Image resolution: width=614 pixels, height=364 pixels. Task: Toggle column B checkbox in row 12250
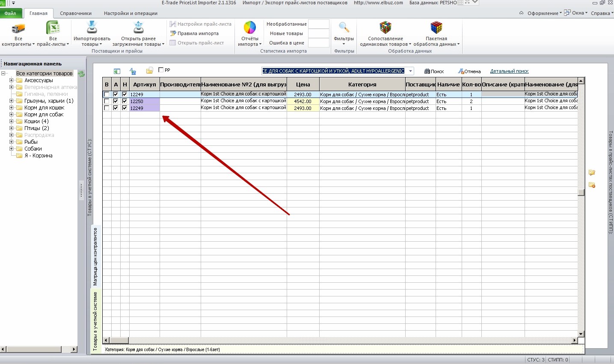[x=107, y=101]
